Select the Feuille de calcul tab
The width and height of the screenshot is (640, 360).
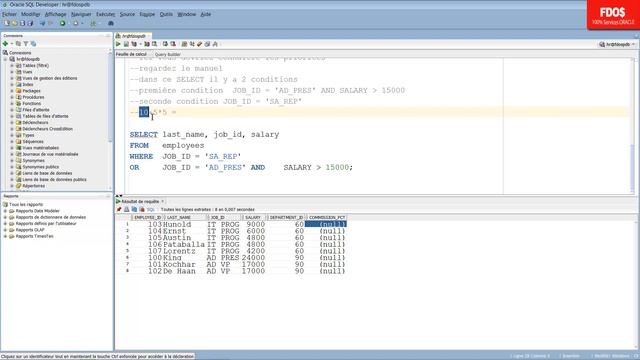click(131, 54)
